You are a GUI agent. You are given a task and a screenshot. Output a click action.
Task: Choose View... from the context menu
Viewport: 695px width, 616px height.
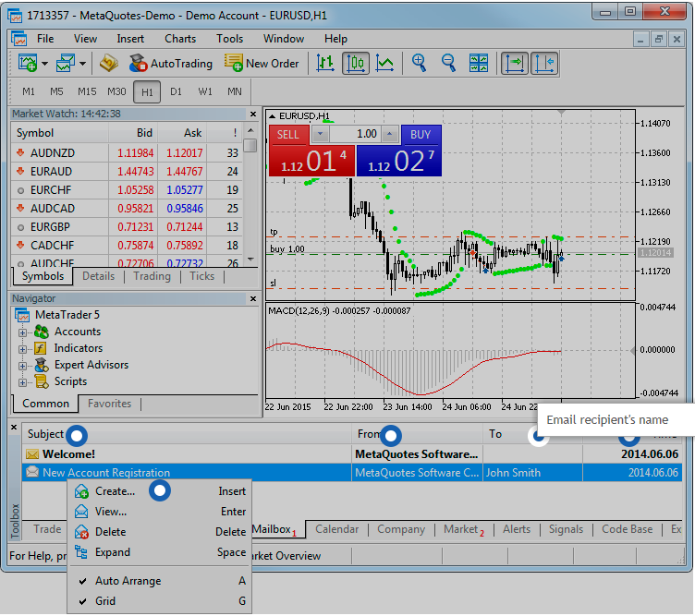pyautogui.click(x=160, y=512)
